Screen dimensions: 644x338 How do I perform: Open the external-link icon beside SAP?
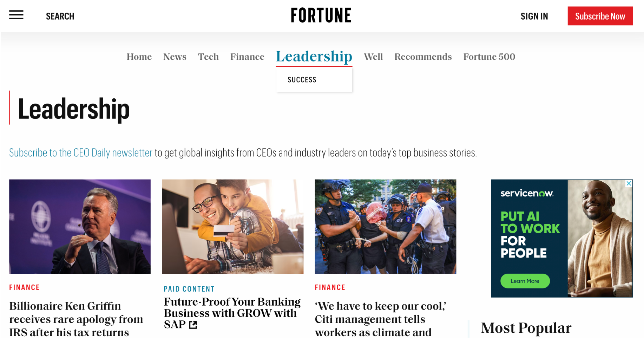tap(193, 325)
